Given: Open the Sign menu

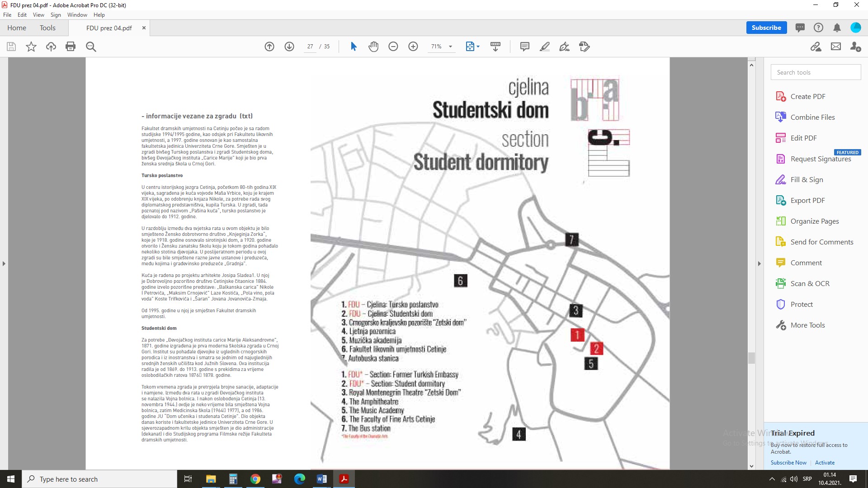Looking at the screenshot, I should pos(56,15).
